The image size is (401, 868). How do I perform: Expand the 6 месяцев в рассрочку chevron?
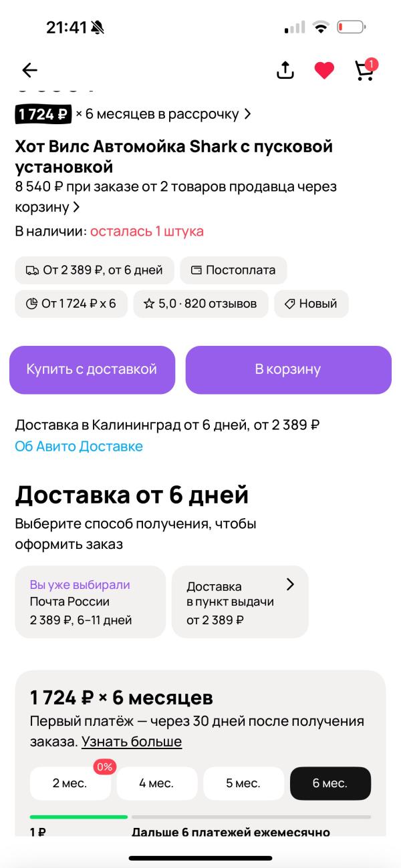247,114
